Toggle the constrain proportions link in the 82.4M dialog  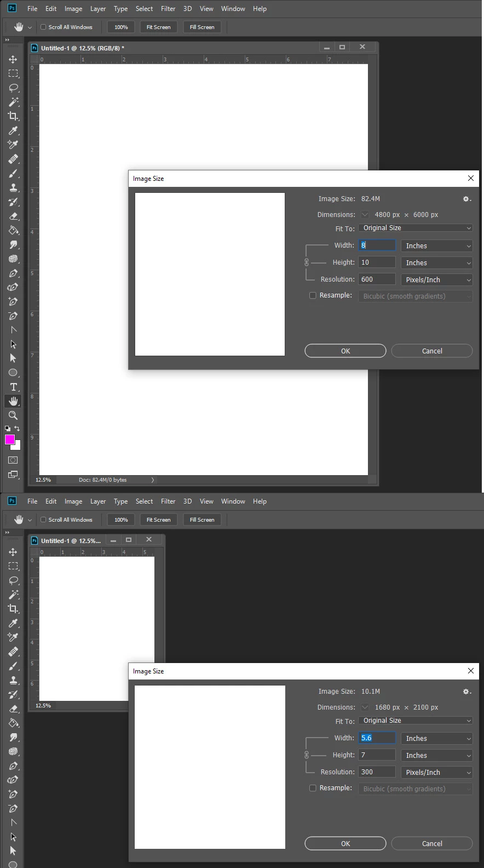coord(307,262)
